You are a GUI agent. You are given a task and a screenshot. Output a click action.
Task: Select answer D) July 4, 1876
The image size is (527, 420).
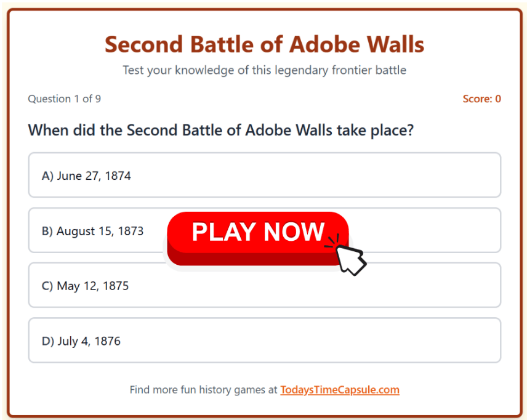(x=265, y=341)
